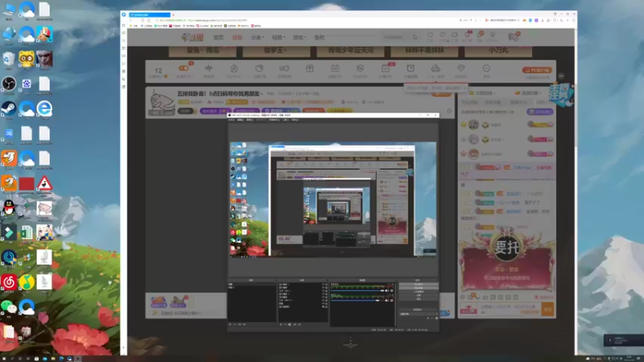Adjust the second OBS mixer volume slider
Image resolution: width=644 pixels, height=362 pixels.
[357, 300]
